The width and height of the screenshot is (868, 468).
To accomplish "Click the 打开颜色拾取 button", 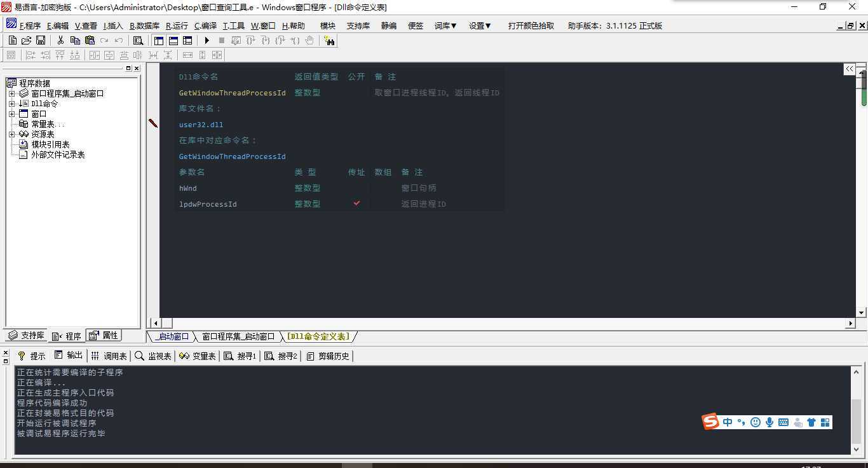I will point(531,26).
